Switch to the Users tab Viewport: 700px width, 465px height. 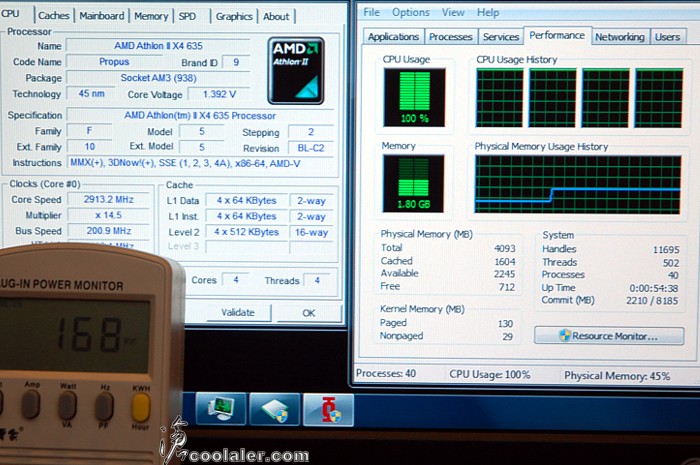(x=667, y=37)
